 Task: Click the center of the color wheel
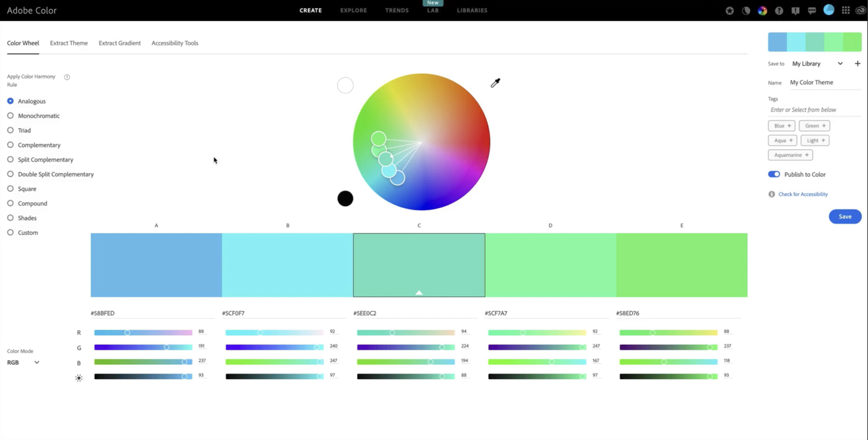(421, 142)
